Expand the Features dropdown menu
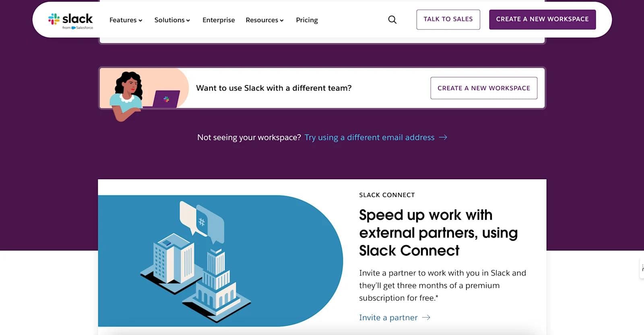The width and height of the screenshot is (644, 335). click(126, 20)
